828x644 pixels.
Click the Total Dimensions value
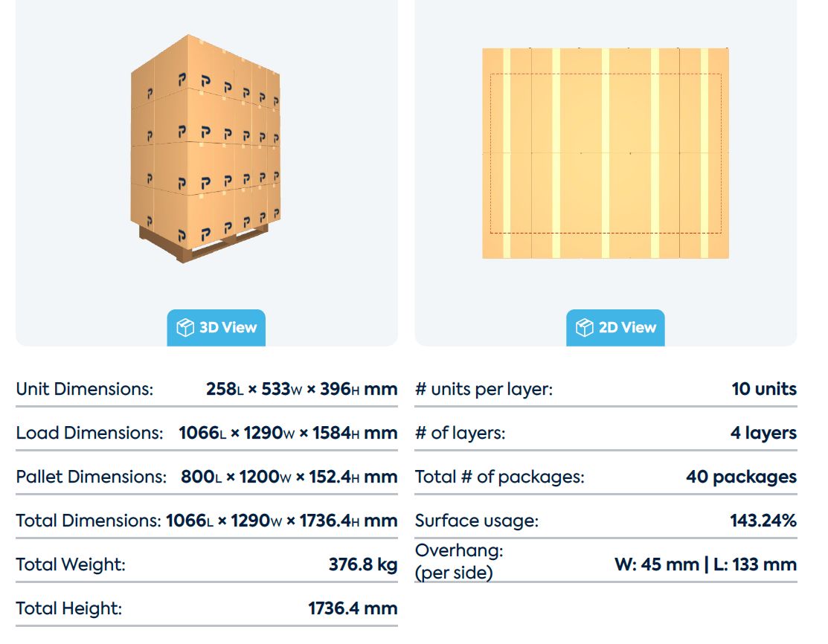click(x=281, y=521)
